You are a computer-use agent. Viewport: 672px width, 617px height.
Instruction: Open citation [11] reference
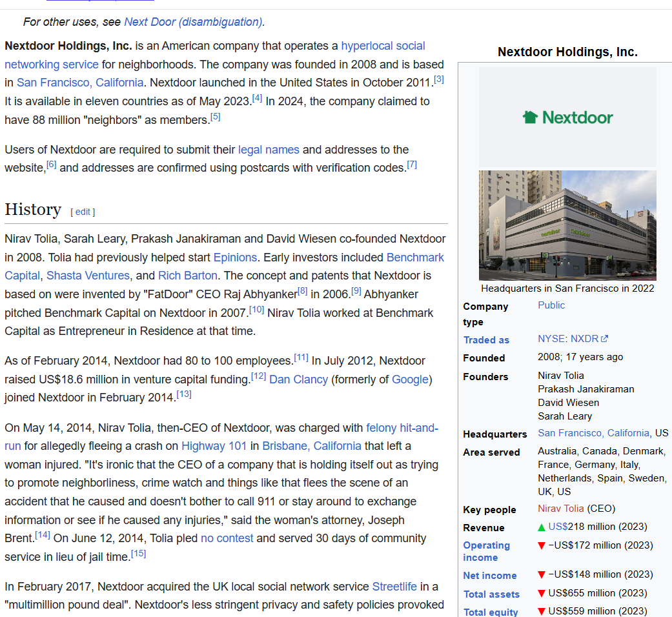coord(301,358)
